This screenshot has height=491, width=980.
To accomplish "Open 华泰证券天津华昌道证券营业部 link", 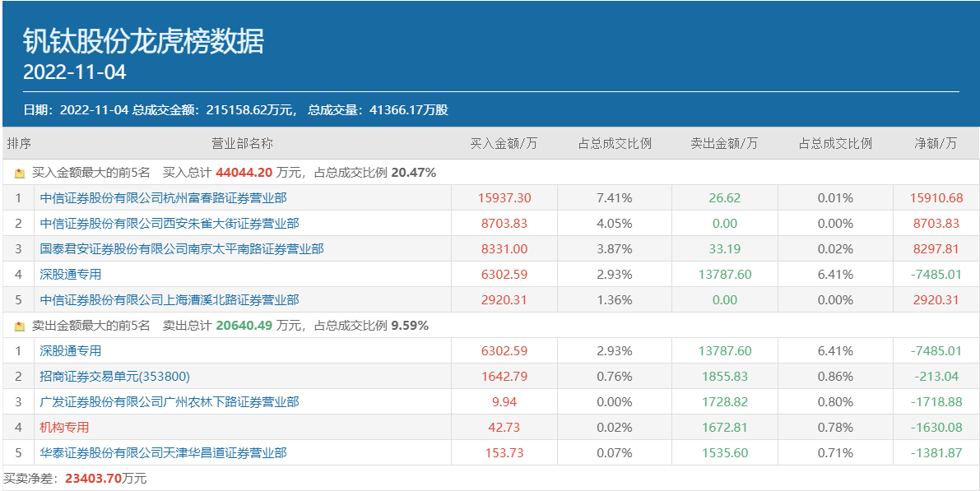I will point(163,453).
